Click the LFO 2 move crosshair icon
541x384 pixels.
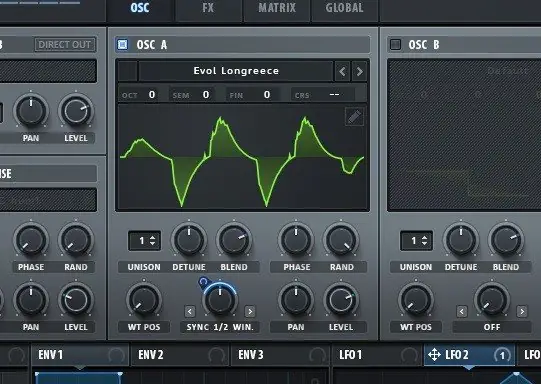[434, 354]
